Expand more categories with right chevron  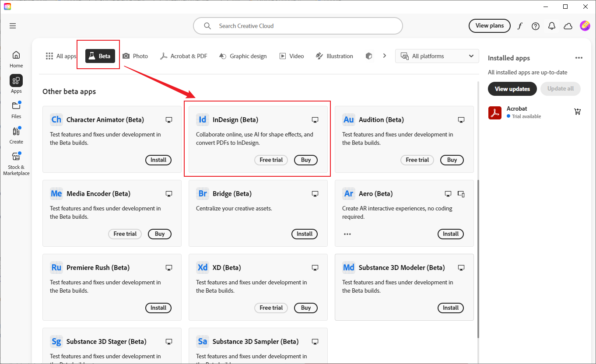pyautogui.click(x=384, y=56)
